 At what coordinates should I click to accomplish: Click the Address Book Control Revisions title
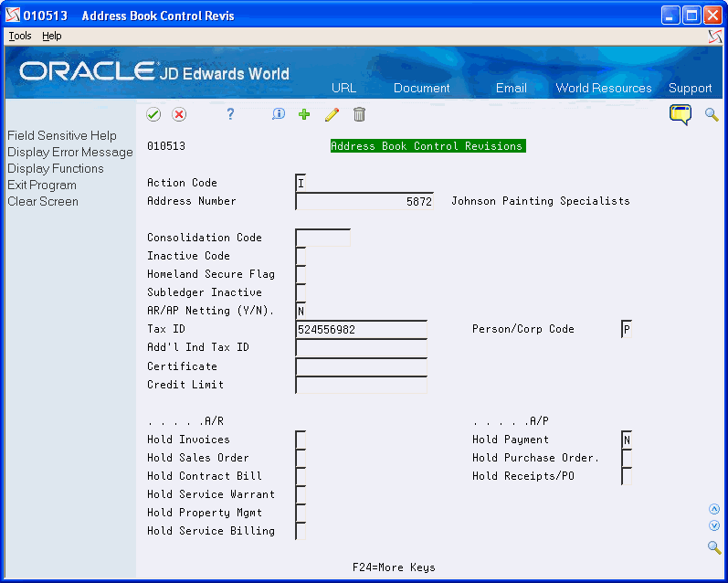pyautogui.click(x=427, y=146)
